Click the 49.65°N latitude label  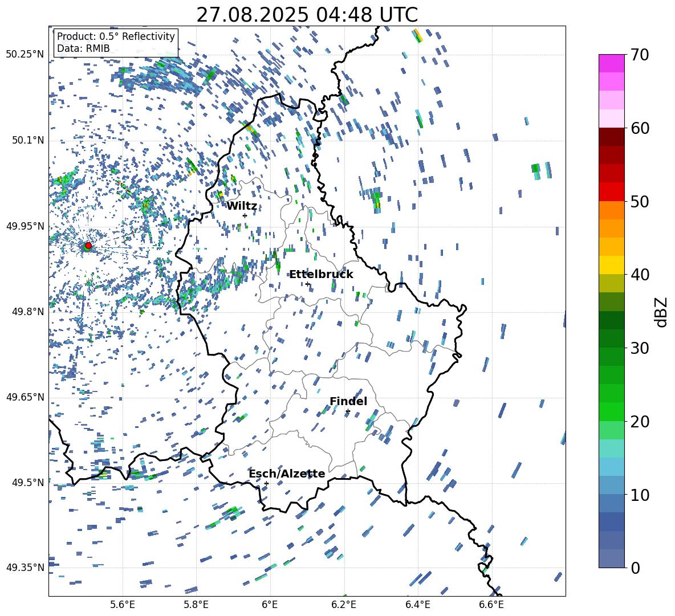[25, 397]
